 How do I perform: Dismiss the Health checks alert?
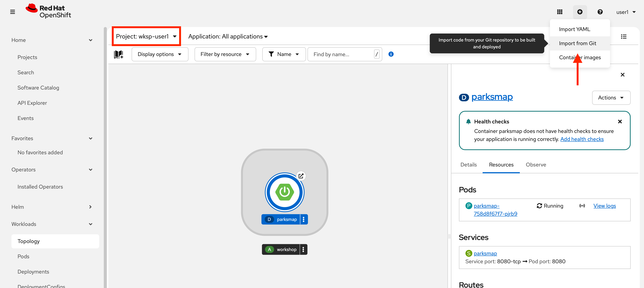(620, 122)
